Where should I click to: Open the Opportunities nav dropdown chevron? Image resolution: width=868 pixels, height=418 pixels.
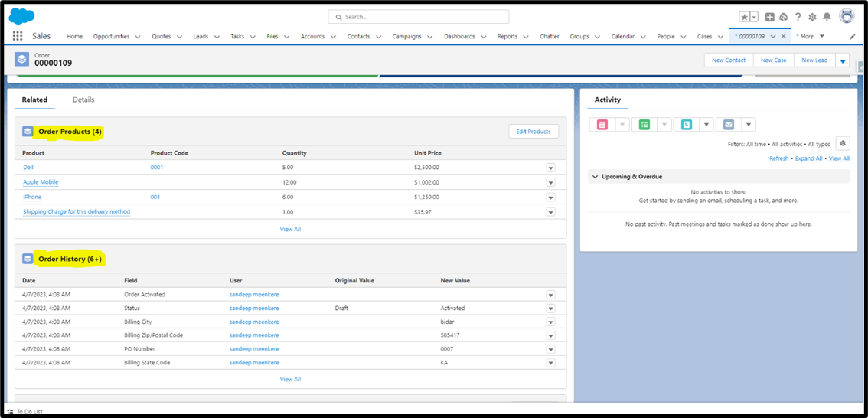tap(137, 37)
